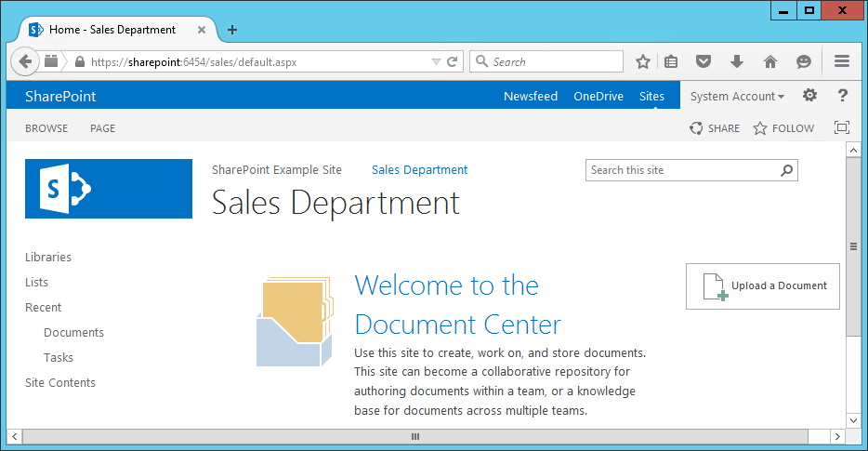Image resolution: width=868 pixels, height=451 pixels.
Task: Click Recent in the left navigation
Action: [43, 307]
